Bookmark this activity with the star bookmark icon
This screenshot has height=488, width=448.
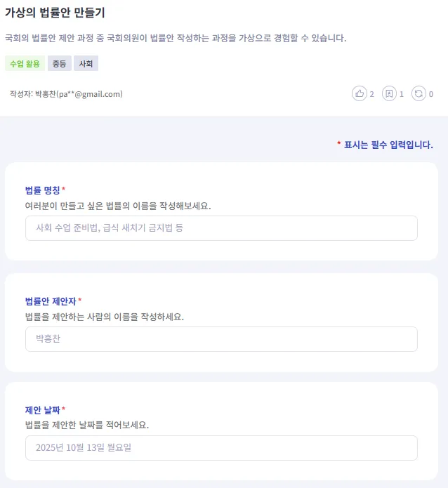(389, 93)
